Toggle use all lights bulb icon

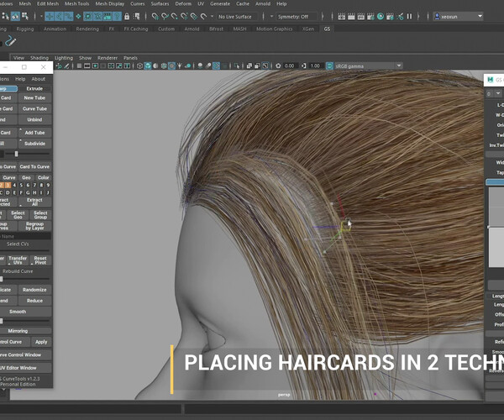click(180, 66)
